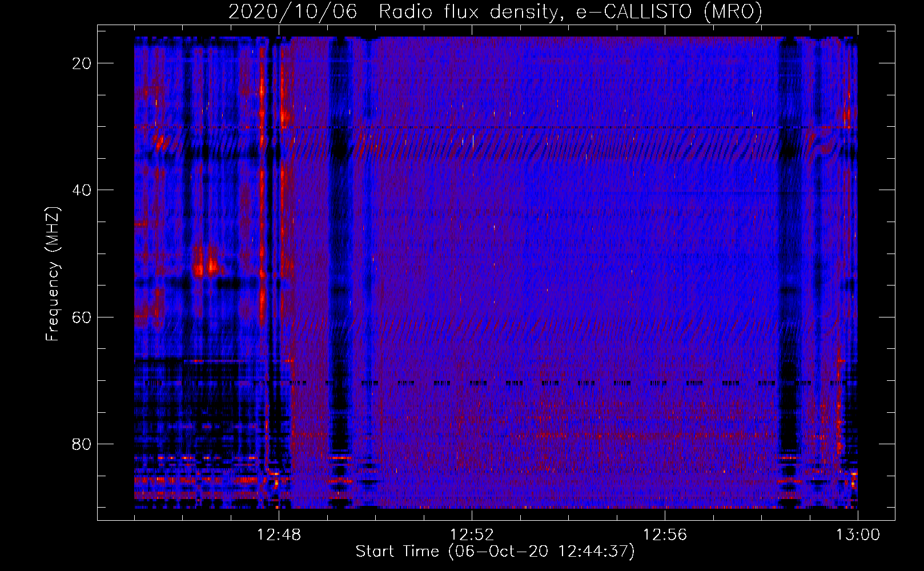Click the plot title '2020/10/06 Radio flux density'

coord(496,11)
